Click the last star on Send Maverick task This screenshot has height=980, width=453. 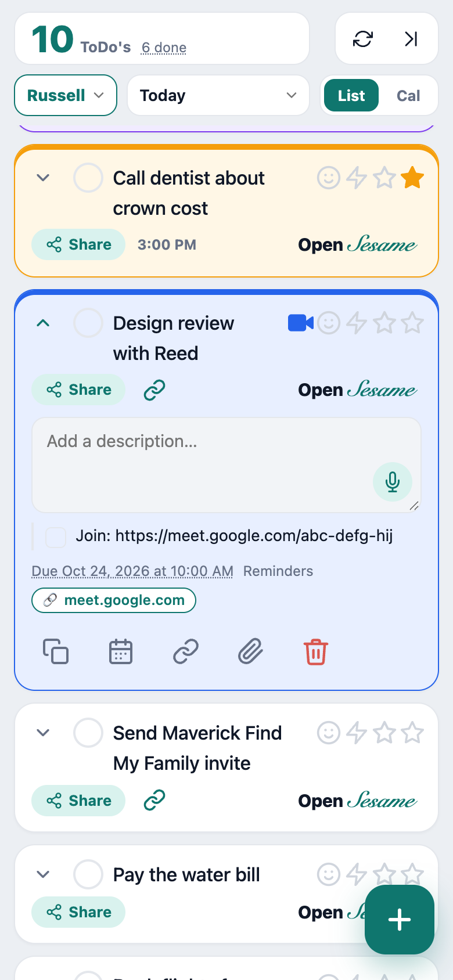click(412, 733)
